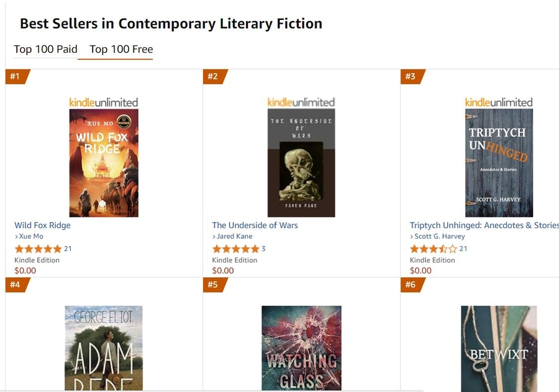The image size is (559, 392).
Task: Click the star rating for Triptych Unhinged
Action: (433, 248)
